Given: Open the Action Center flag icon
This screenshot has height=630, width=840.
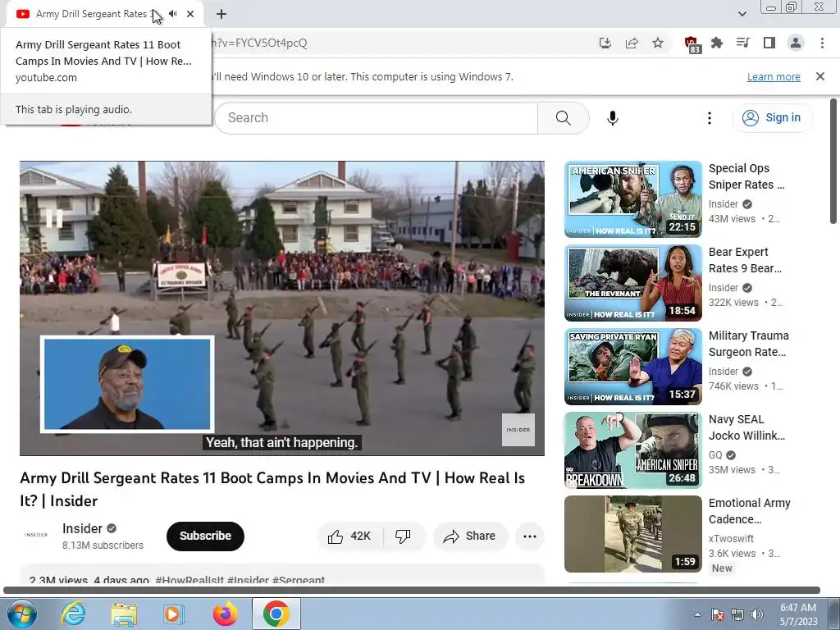Looking at the screenshot, I should click(x=717, y=614).
